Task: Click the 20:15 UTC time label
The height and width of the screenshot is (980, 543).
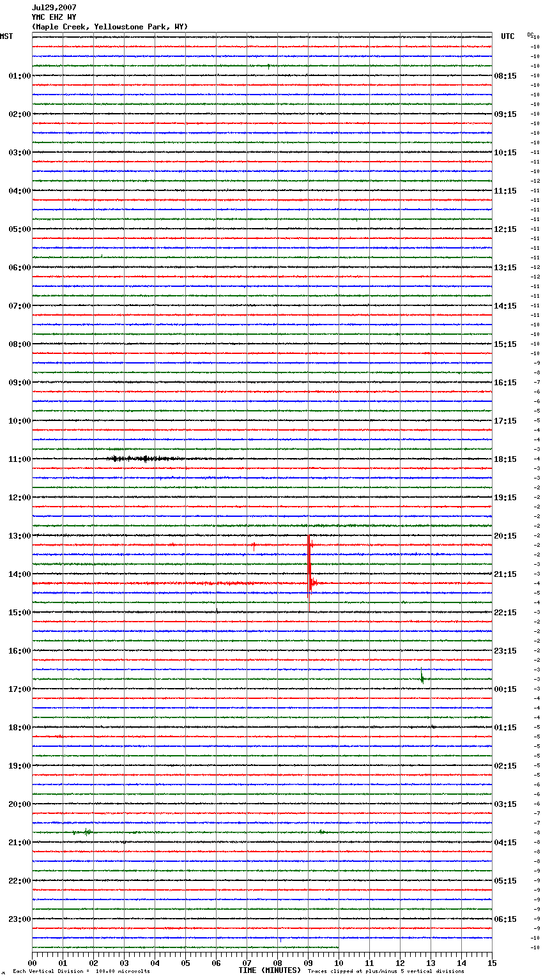Action: click(x=505, y=536)
